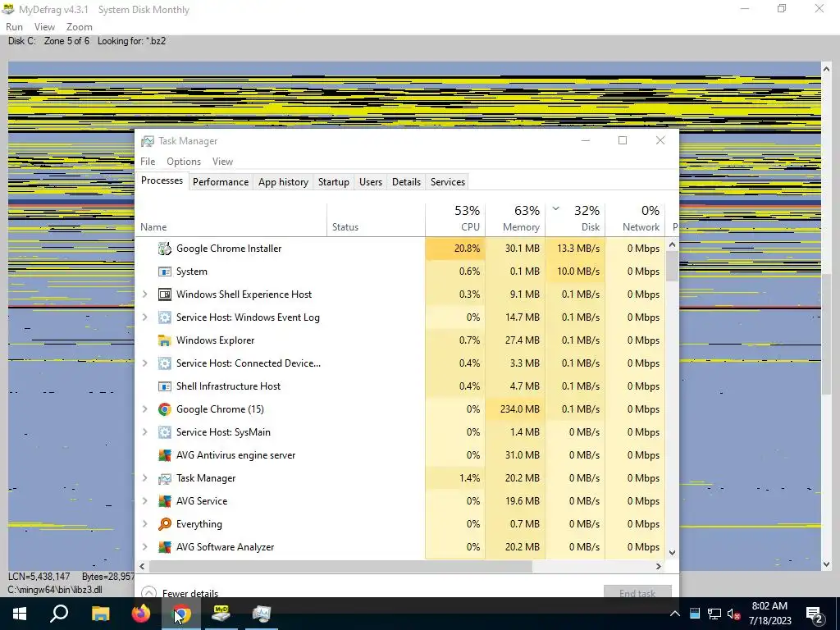Sort processes by CPU column
840x630 pixels.
click(455, 220)
